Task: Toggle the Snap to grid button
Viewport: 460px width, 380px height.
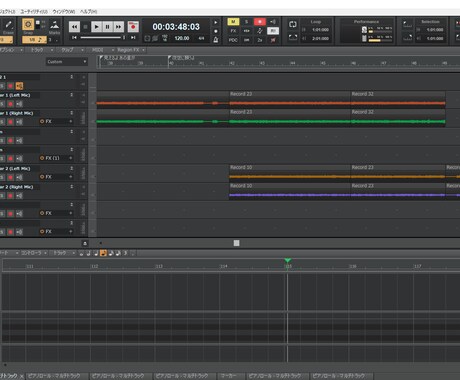Action: click(28, 24)
